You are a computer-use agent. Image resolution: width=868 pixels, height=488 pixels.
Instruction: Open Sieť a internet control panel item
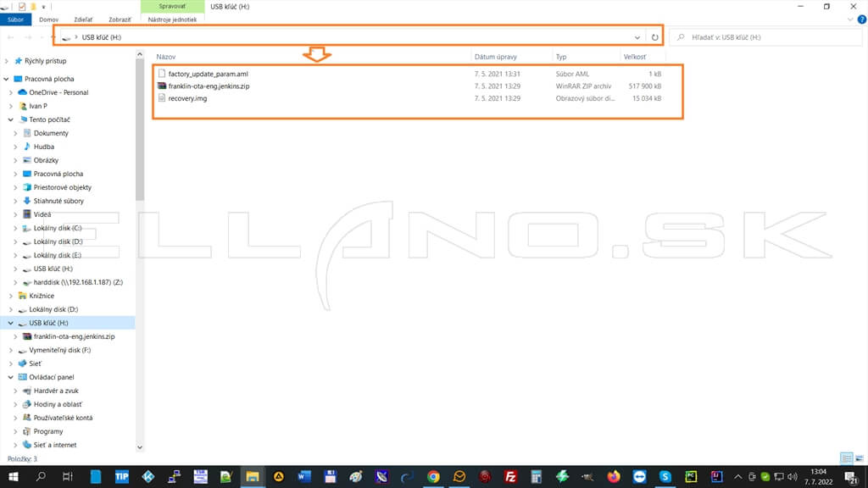point(55,445)
